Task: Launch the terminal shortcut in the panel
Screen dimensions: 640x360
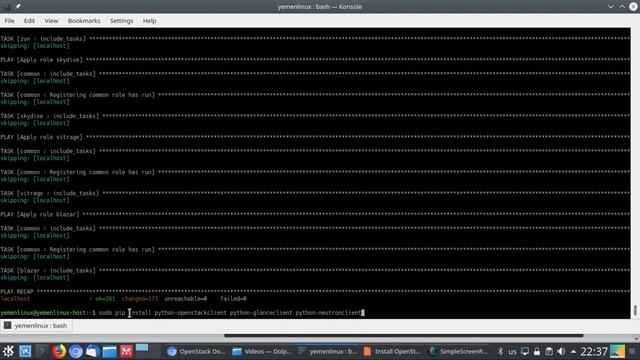Action: coord(42,351)
